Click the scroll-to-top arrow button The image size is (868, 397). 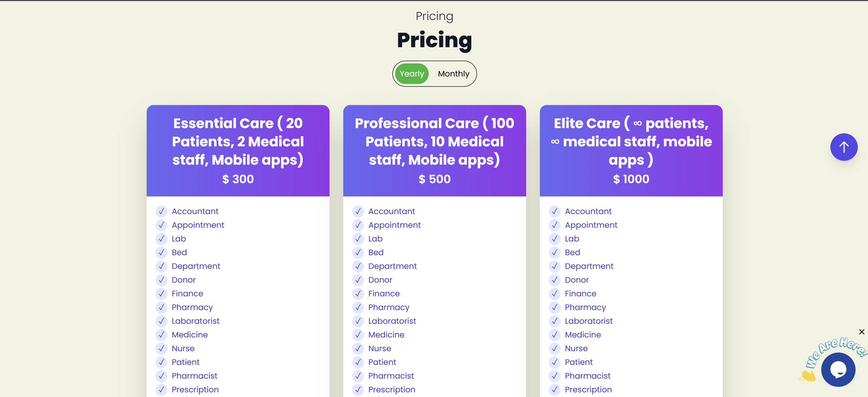(844, 147)
